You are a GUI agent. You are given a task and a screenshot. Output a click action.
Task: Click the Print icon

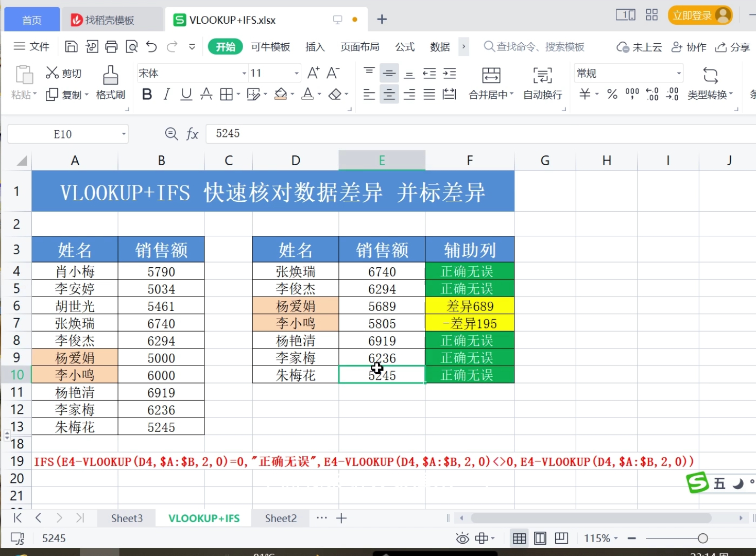click(111, 47)
